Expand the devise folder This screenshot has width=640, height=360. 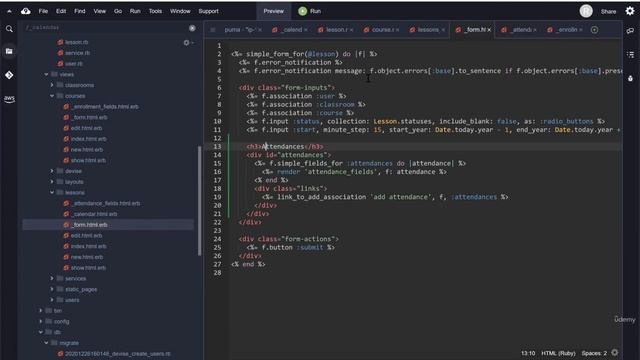52,171
